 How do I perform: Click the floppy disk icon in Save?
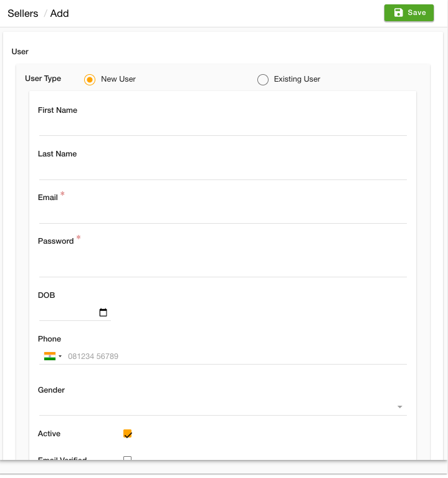coord(398,12)
